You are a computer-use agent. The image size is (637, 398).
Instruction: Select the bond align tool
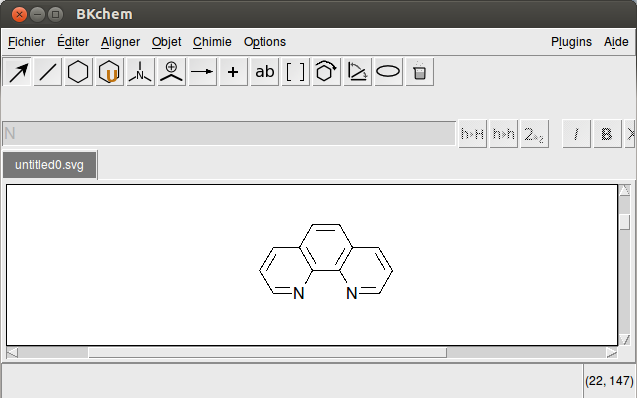(x=358, y=72)
